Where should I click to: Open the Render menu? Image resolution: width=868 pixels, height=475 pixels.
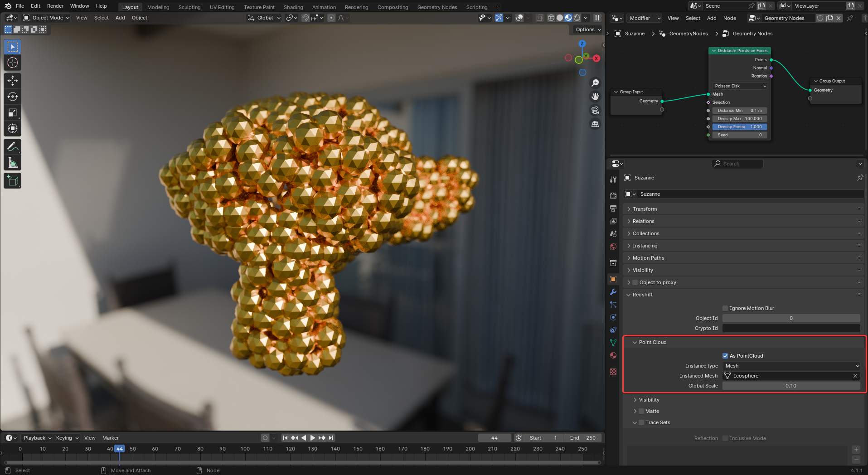[55, 6]
